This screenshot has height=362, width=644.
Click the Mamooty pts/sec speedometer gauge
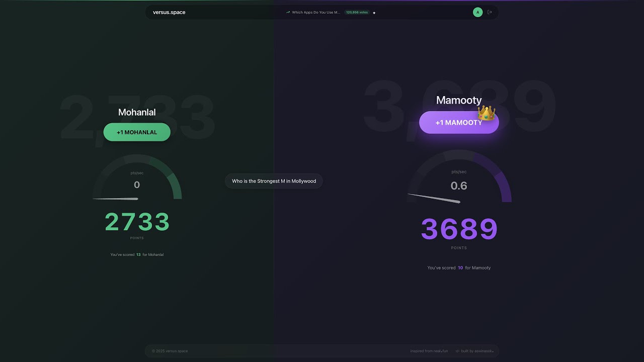[x=459, y=176]
